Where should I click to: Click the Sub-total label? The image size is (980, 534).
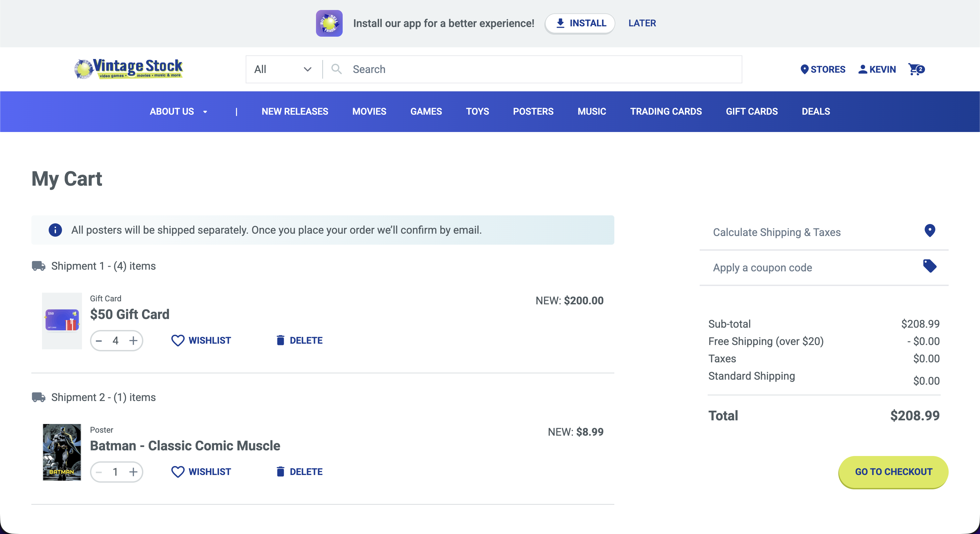click(x=729, y=324)
